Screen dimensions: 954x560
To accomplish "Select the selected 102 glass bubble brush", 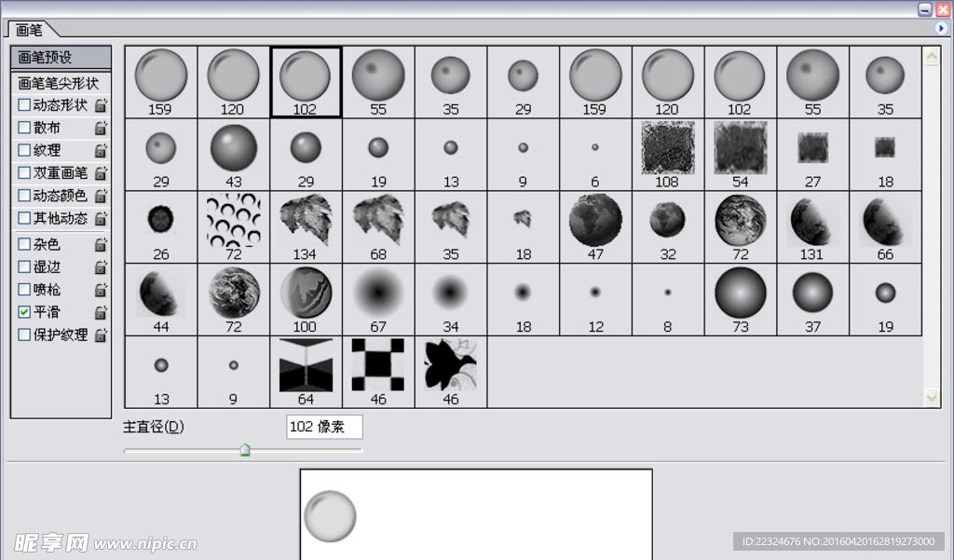I will pos(306,82).
